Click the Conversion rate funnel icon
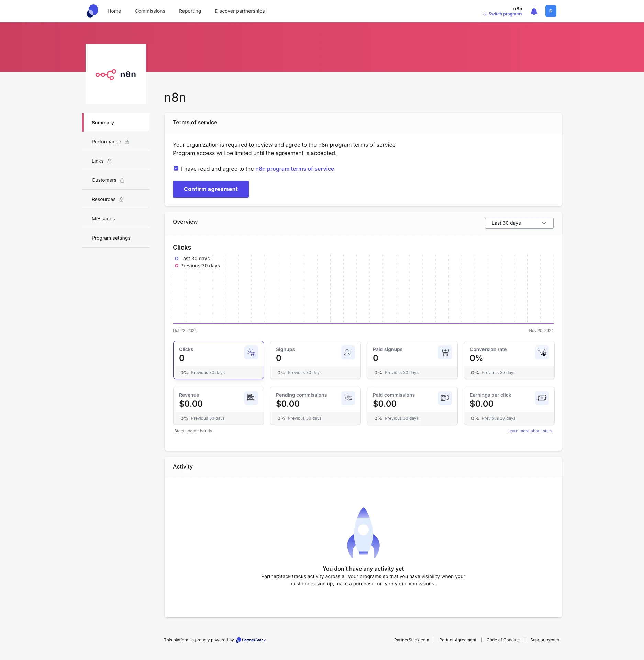Image resolution: width=644 pixels, height=660 pixels. click(542, 352)
